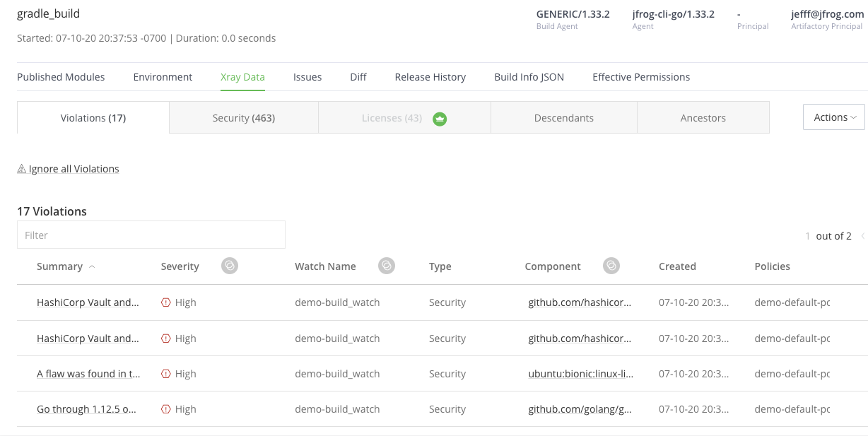Click the filter icon beside Component column
This screenshot has height=436, width=868.
(611, 266)
